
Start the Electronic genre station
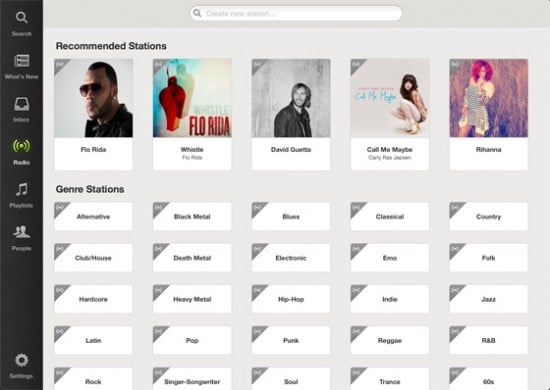(291, 258)
